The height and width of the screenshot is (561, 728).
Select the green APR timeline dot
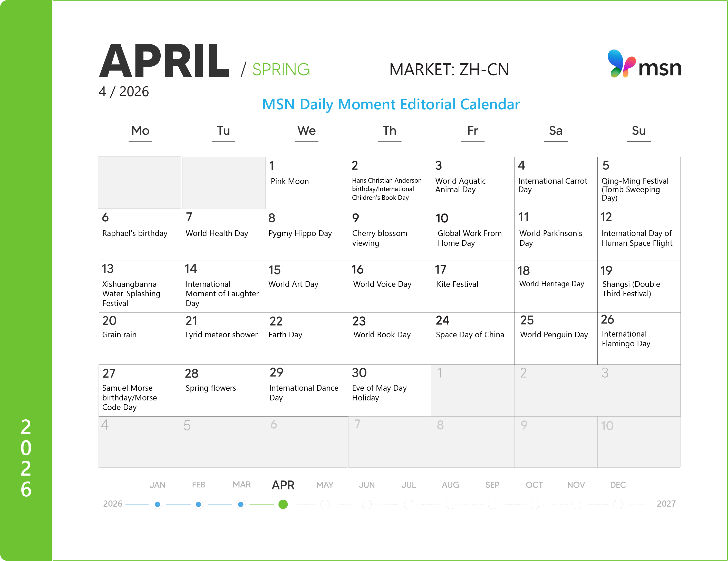[283, 504]
